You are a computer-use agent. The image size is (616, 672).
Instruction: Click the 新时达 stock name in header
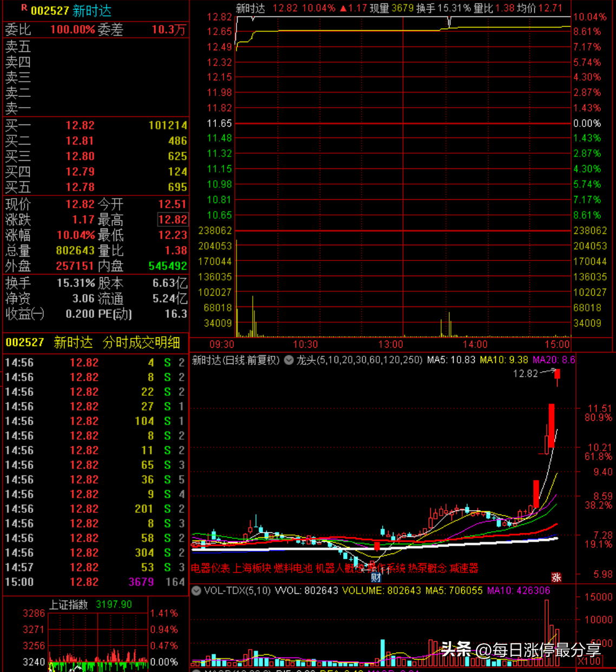92,11
